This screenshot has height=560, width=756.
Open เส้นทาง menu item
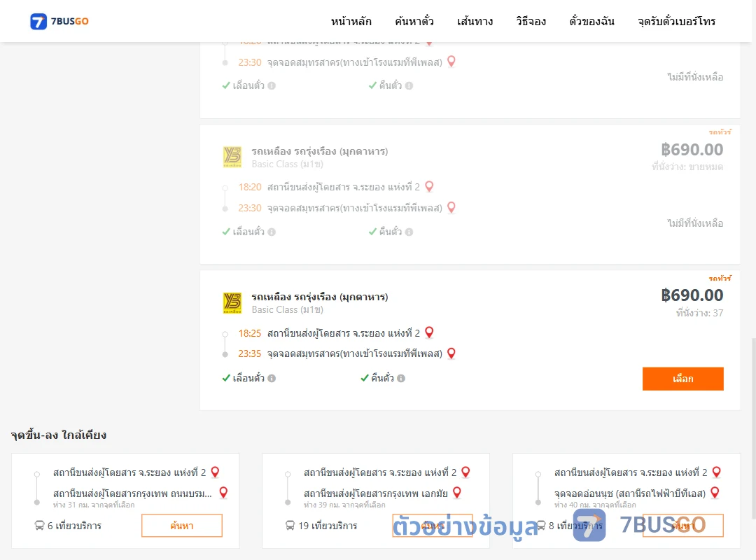click(475, 21)
